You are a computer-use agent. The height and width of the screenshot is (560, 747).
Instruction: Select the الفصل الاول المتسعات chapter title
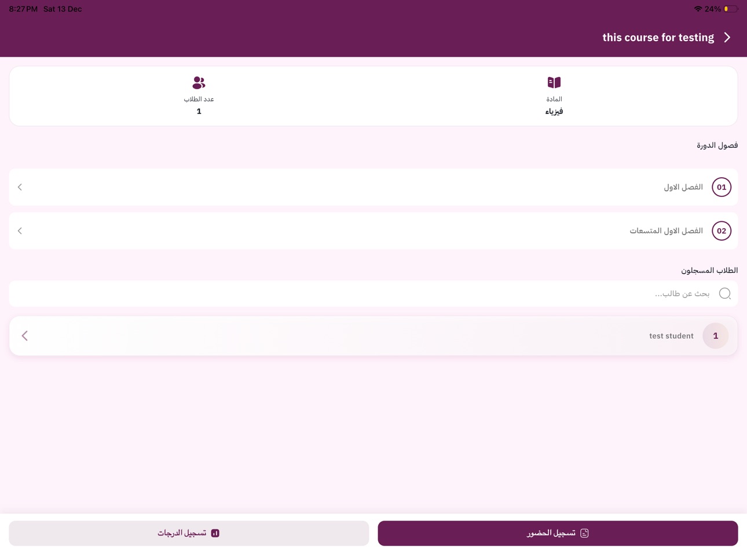(667, 231)
